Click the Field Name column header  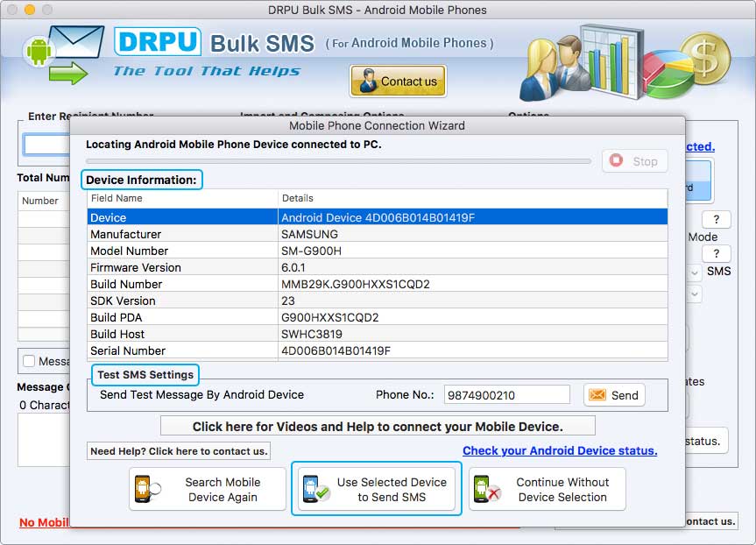tap(183, 198)
